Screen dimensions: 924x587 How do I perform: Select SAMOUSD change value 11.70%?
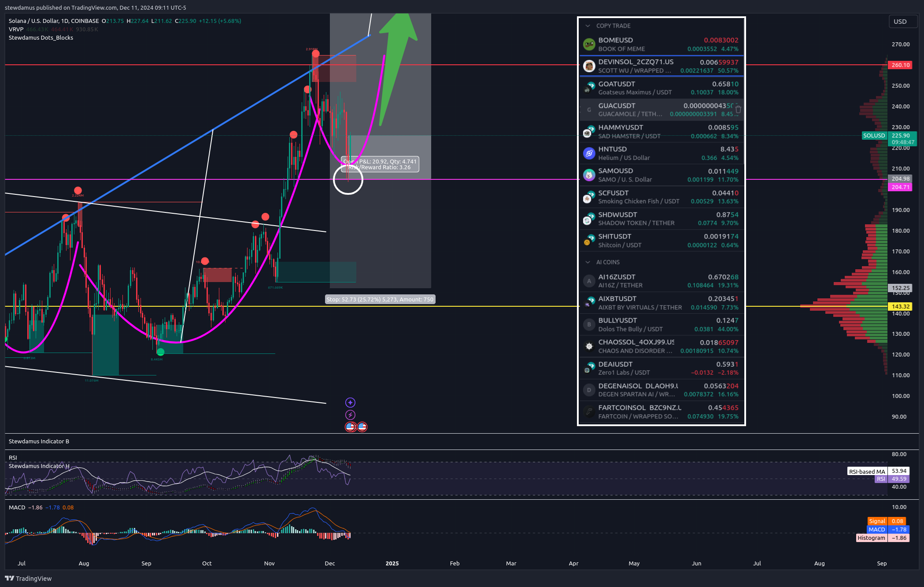(728, 179)
